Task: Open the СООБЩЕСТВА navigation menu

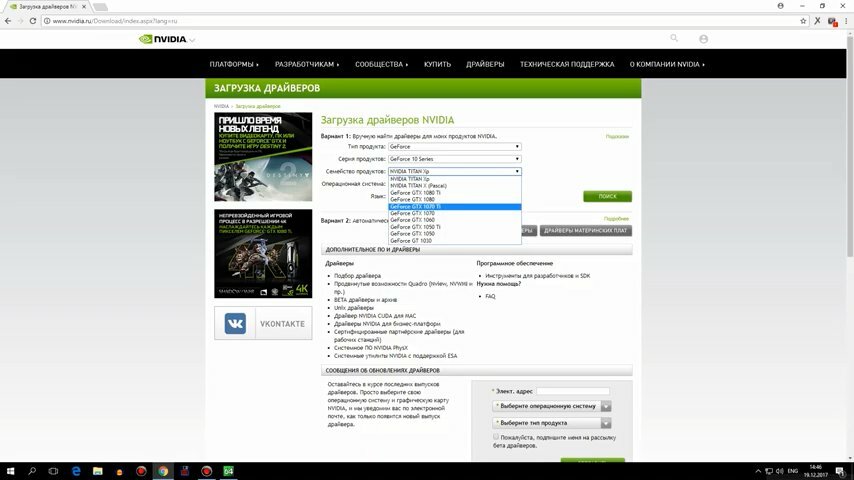Action: coord(381,64)
